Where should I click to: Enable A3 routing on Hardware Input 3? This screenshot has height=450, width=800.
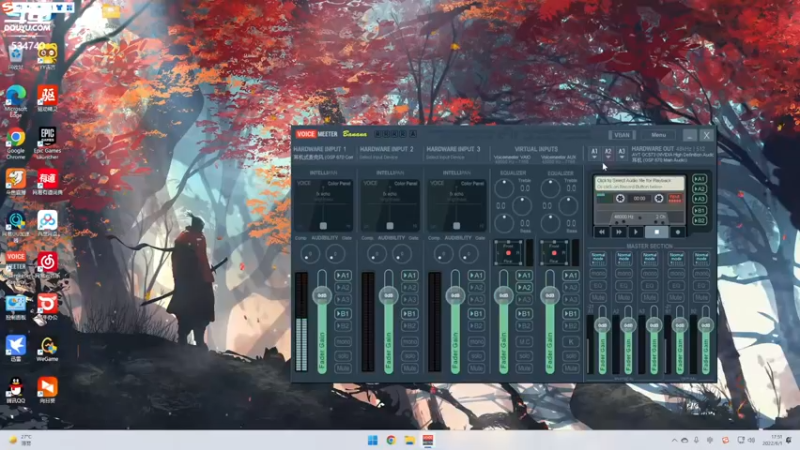476,299
